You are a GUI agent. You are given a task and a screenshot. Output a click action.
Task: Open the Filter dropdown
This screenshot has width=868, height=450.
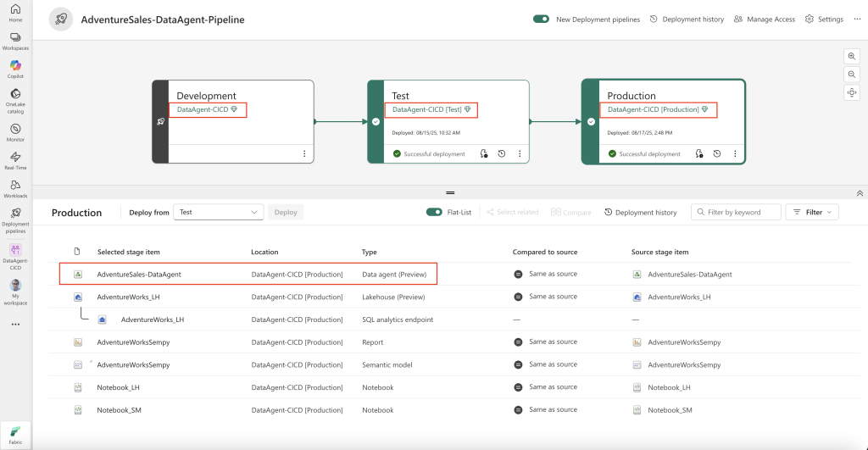point(812,213)
